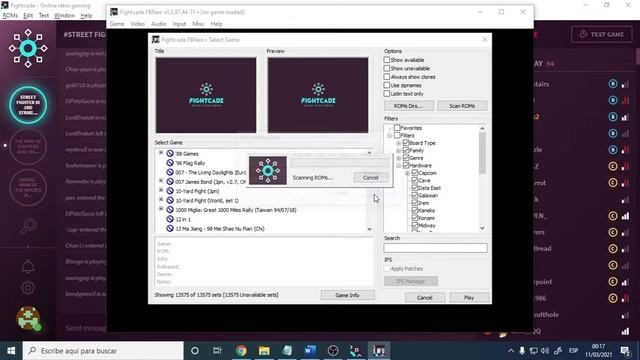Open the Misc menu in FBNeo

click(198, 24)
